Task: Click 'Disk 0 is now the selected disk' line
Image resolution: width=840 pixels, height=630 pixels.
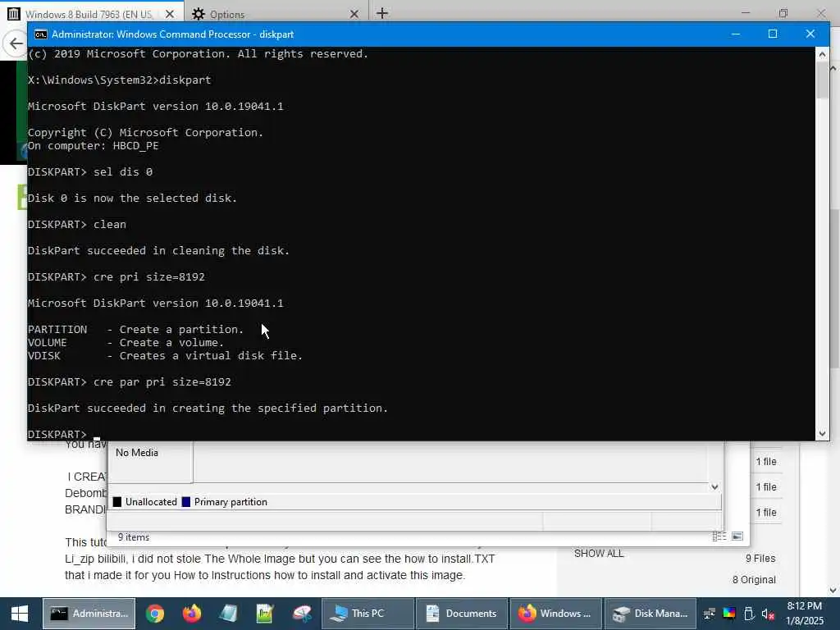Action: 132,199
